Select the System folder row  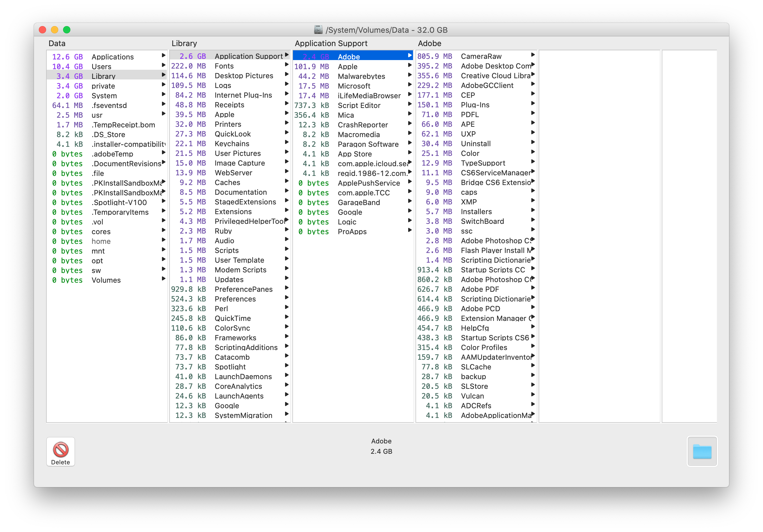[107, 95]
